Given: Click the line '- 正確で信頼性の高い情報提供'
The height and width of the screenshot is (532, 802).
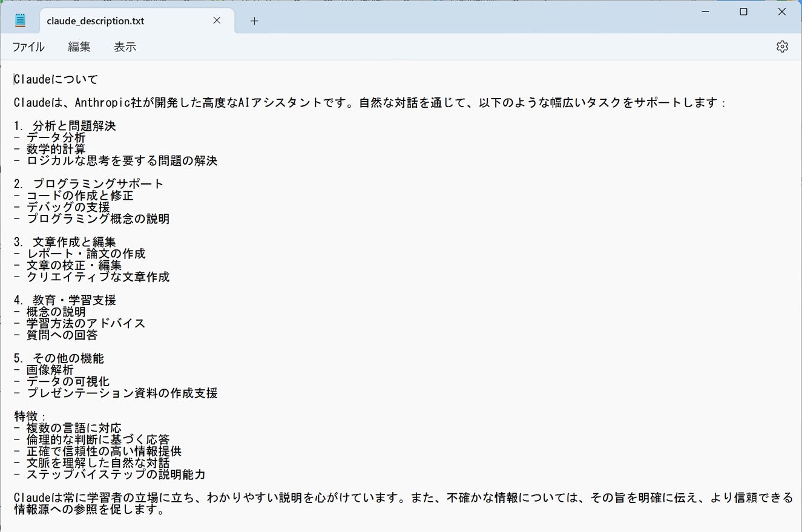Looking at the screenshot, I should tap(97, 451).
